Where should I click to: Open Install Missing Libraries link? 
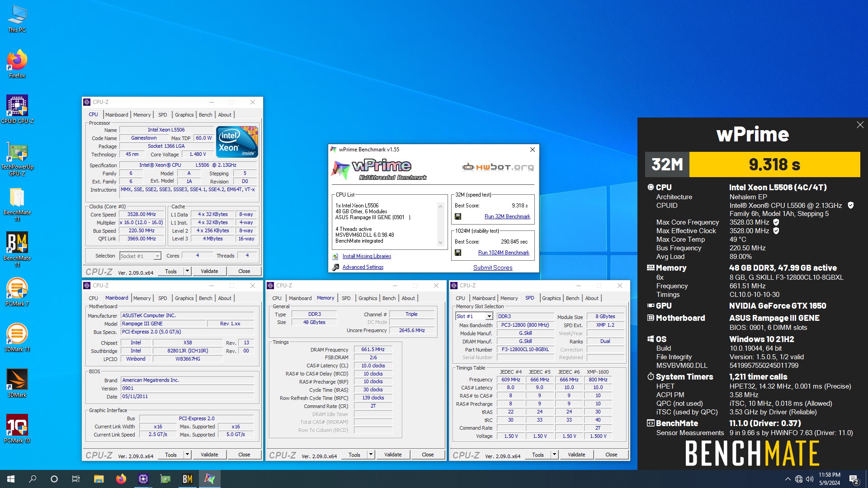367,256
